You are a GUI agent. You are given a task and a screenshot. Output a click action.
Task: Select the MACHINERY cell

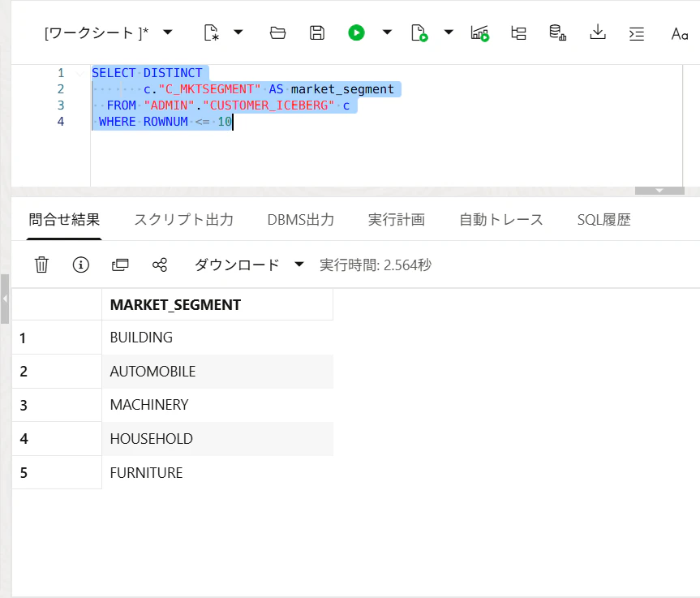217,405
